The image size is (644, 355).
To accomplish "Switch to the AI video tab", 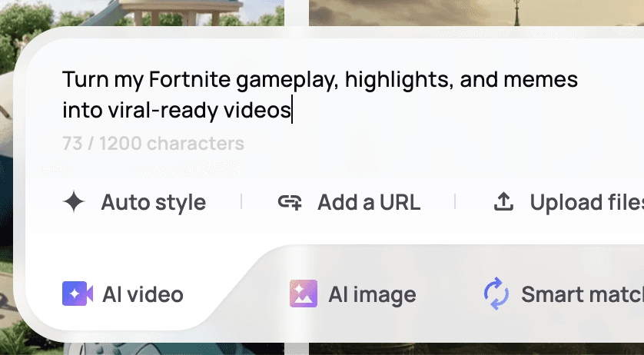I will click(x=123, y=294).
